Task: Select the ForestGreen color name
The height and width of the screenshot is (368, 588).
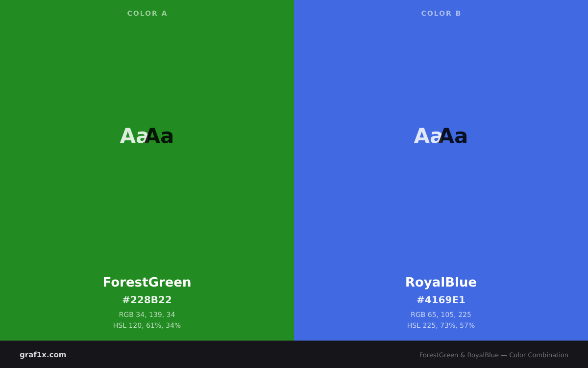Action: pos(147,282)
